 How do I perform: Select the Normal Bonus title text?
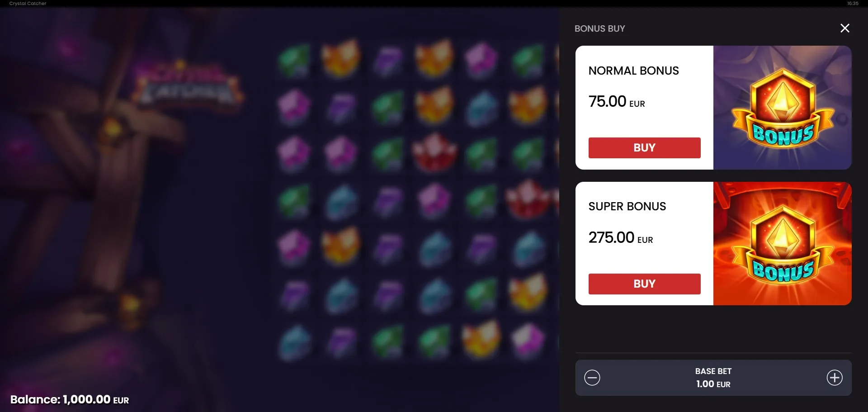pos(633,71)
